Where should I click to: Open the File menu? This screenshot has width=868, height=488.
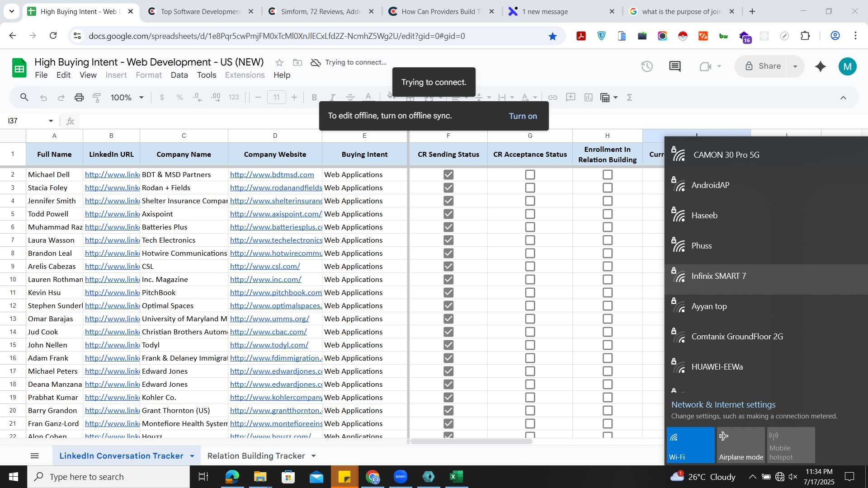pyautogui.click(x=41, y=75)
